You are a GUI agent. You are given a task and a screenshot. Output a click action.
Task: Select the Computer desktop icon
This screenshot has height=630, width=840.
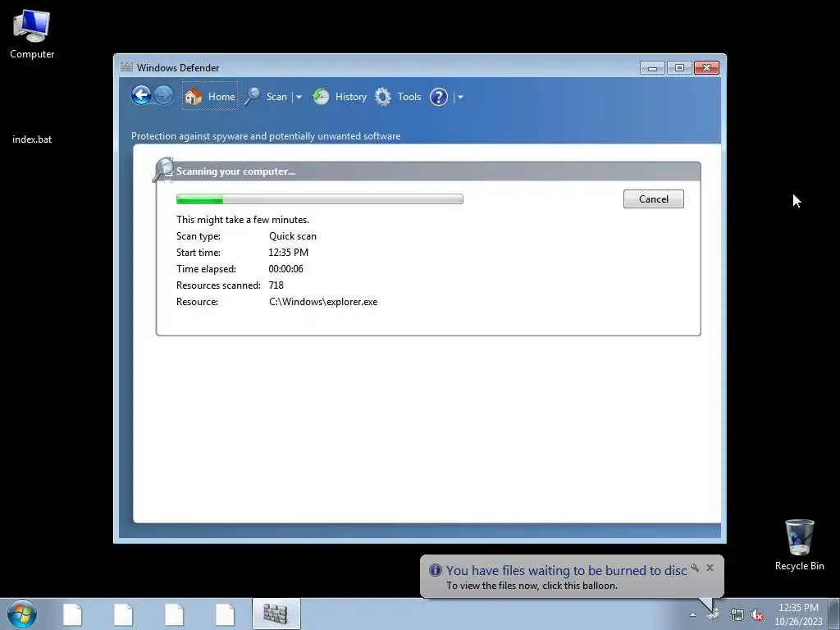click(32, 34)
